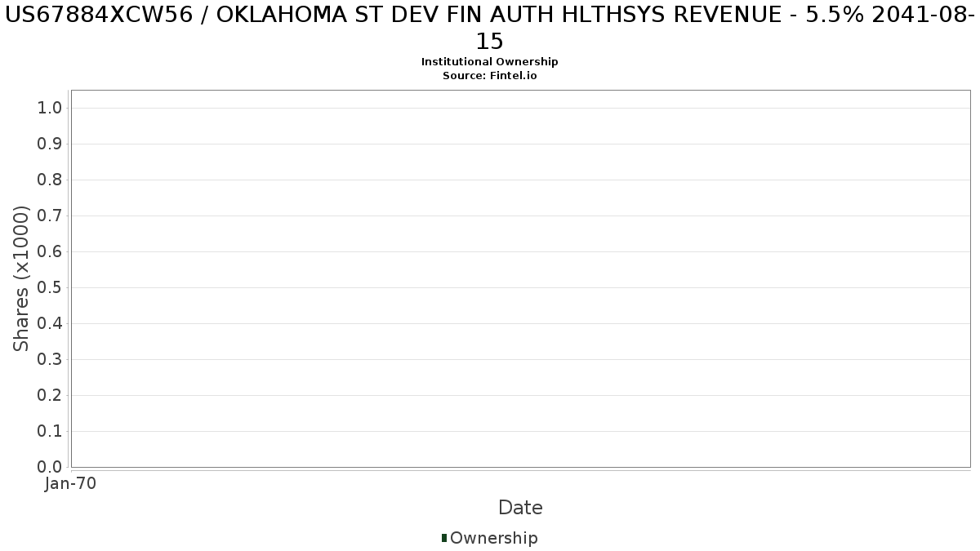Image resolution: width=980 pixels, height=551 pixels.
Task: Click the 0.1 y-axis tick label
Action: [x=50, y=432]
